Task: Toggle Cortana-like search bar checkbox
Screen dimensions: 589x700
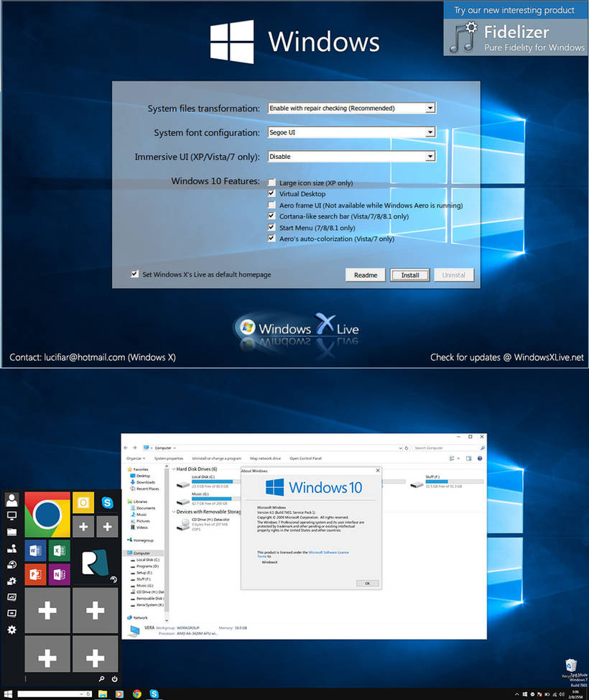Action: point(272,216)
